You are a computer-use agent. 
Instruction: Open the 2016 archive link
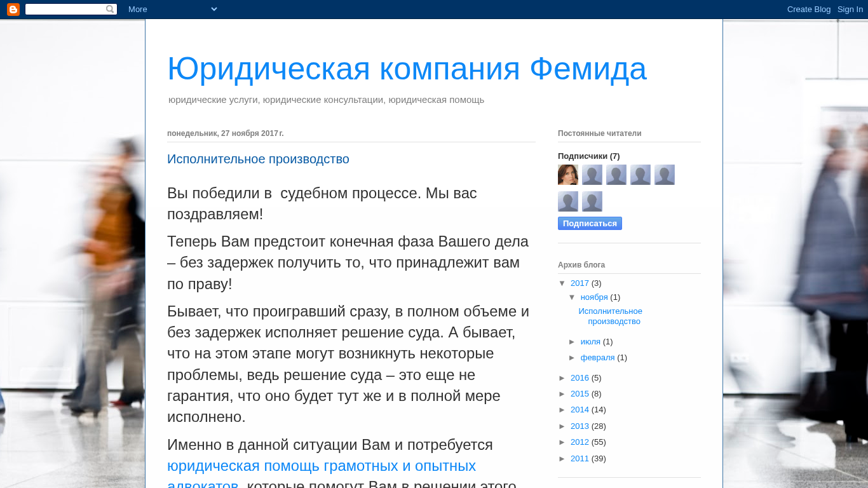(x=580, y=378)
